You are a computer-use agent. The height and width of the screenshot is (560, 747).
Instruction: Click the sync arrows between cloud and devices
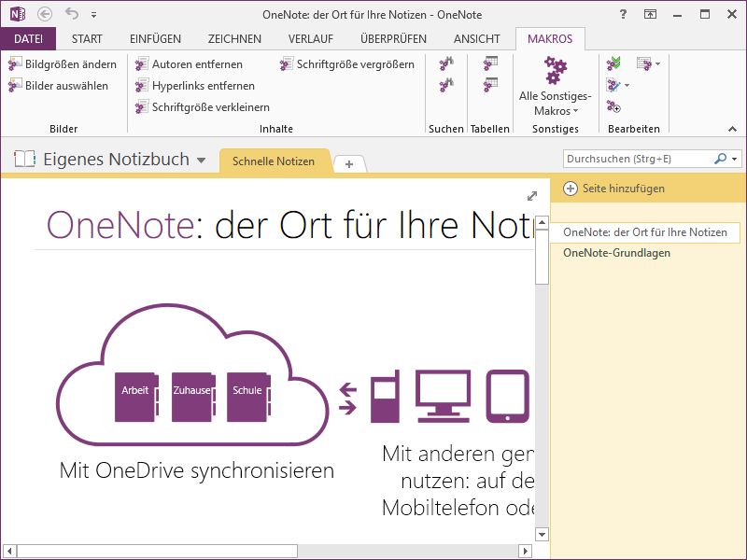tap(347, 399)
